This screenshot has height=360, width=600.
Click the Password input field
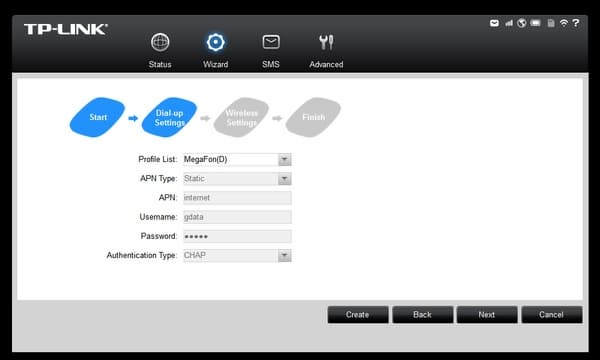pyautogui.click(x=237, y=236)
